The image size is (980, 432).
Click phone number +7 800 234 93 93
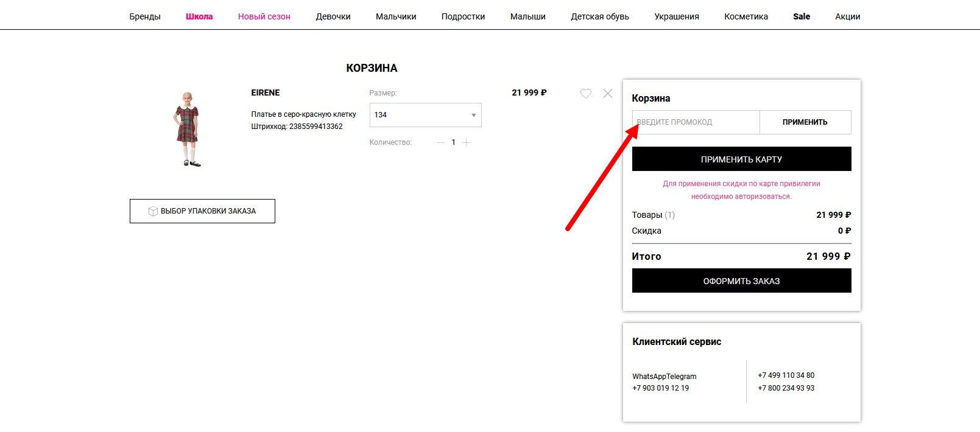coord(786,388)
